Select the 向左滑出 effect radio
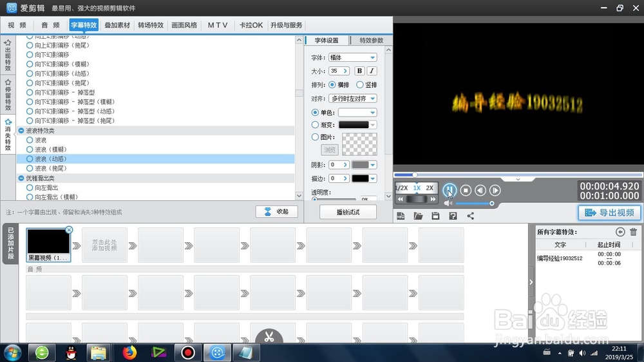 tap(30, 188)
